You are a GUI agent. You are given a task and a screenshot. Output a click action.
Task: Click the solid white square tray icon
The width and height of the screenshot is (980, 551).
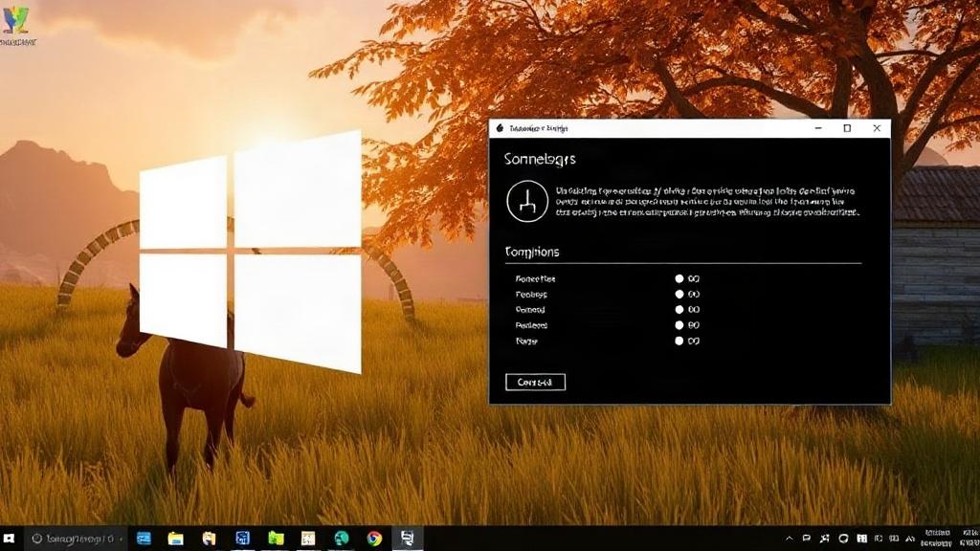[862, 539]
